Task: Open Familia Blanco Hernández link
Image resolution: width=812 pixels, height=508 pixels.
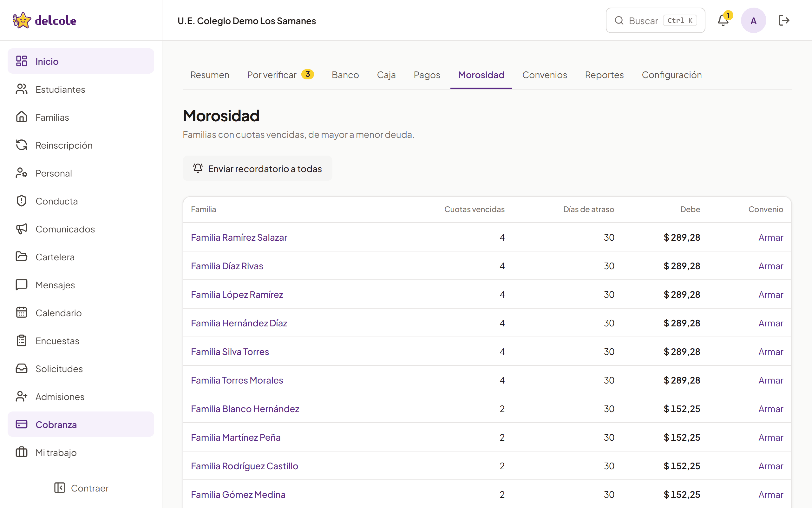Action: pos(245,409)
